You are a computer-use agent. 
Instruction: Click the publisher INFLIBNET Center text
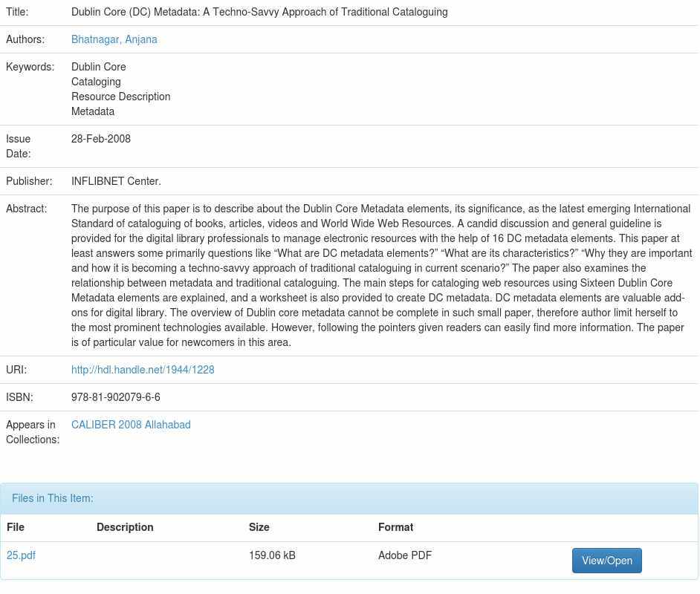pos(116,181)
